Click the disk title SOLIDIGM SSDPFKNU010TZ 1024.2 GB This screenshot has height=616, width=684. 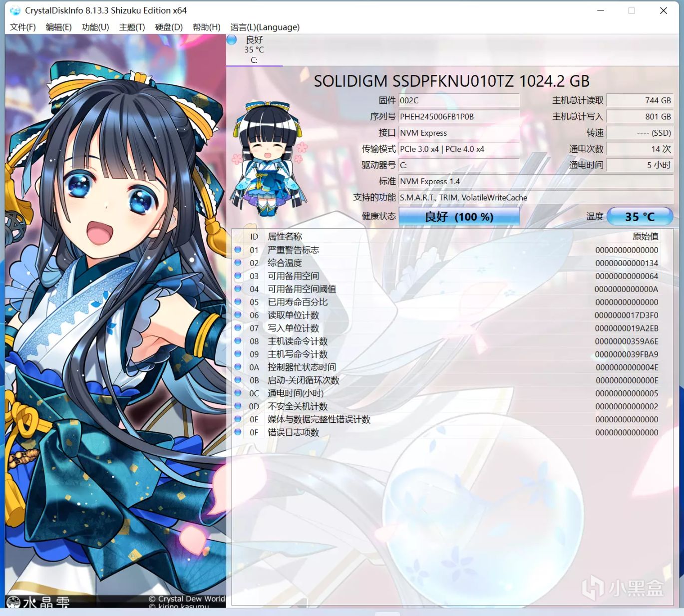pos(452,81)
